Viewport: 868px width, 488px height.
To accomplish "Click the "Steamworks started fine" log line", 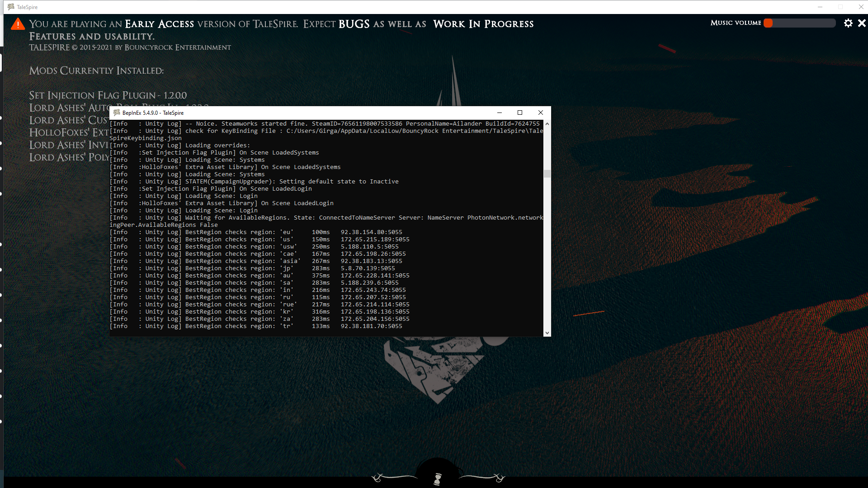I will 325,124.
